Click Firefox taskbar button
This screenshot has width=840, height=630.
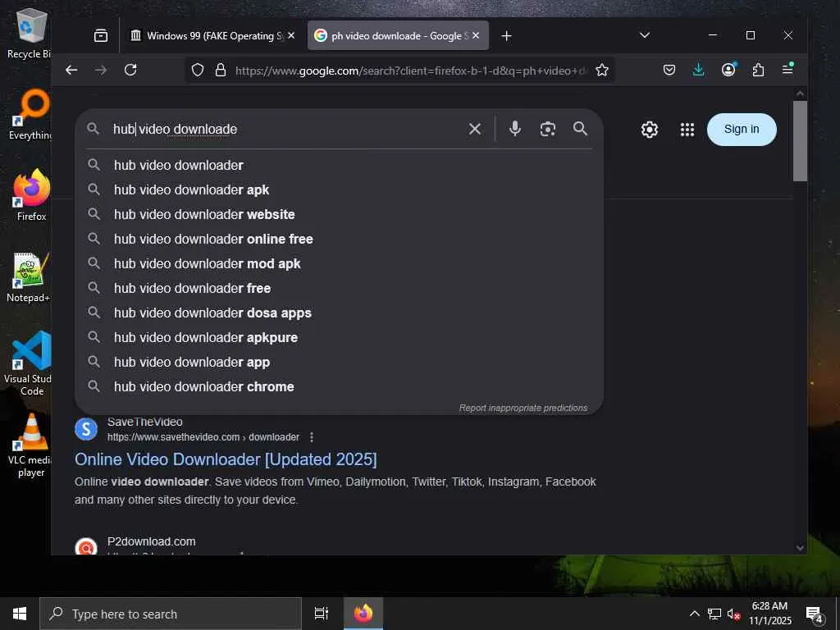tap(363, 614)
